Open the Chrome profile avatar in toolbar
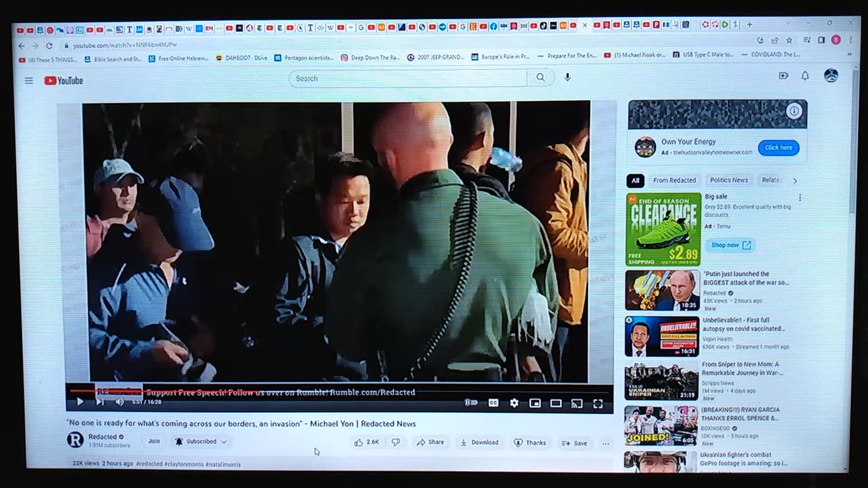This screenshot has width=868, height=488. pos(835,41)
